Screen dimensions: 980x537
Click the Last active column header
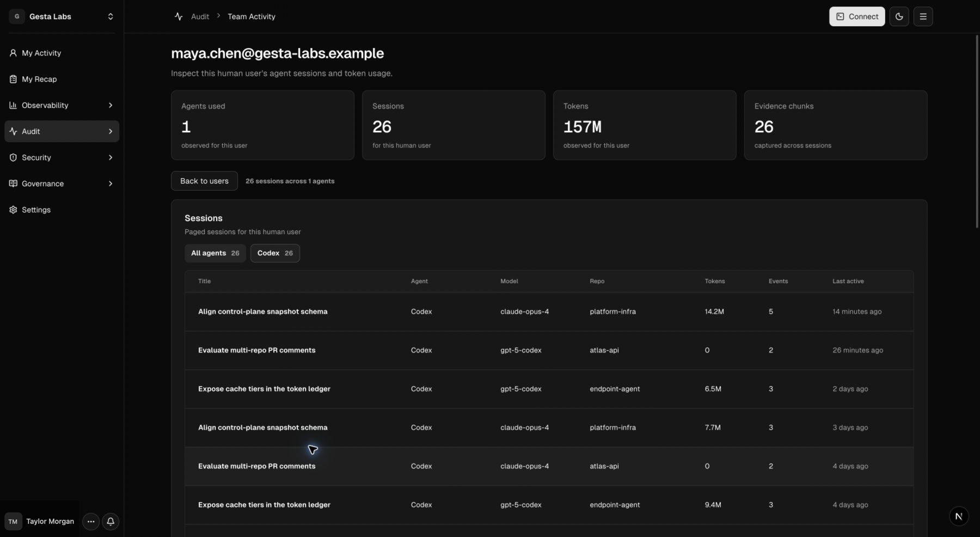[848, 281]
